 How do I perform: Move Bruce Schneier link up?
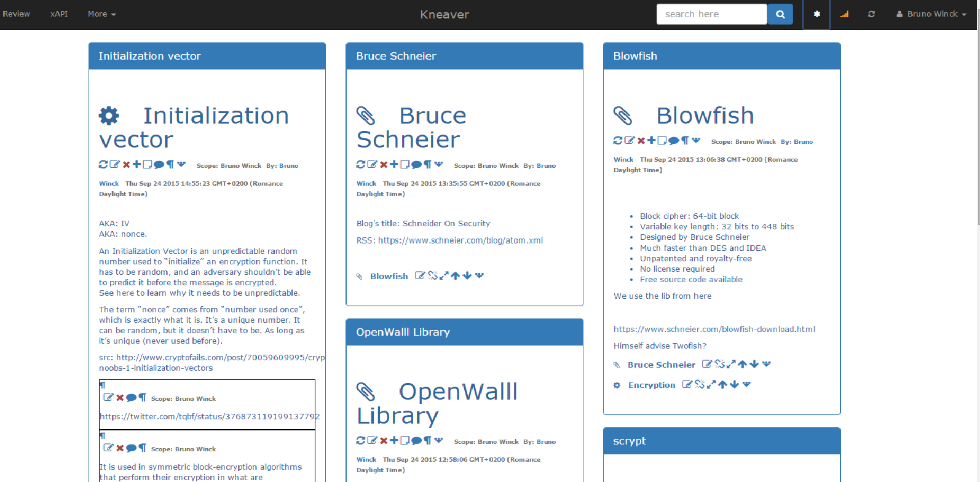click(743, 364)
